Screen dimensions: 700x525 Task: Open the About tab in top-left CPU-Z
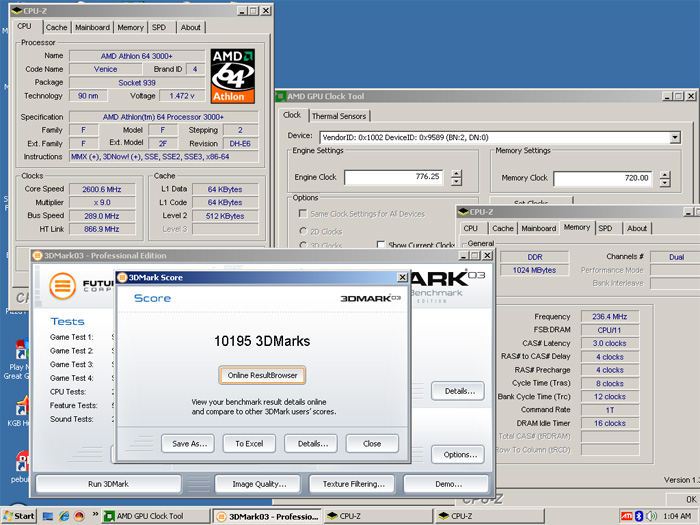click(191, 27)
